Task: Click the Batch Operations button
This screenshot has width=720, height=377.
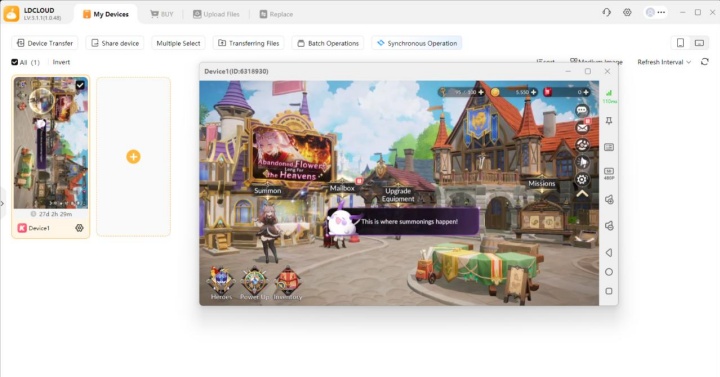Action: [328, 43]
